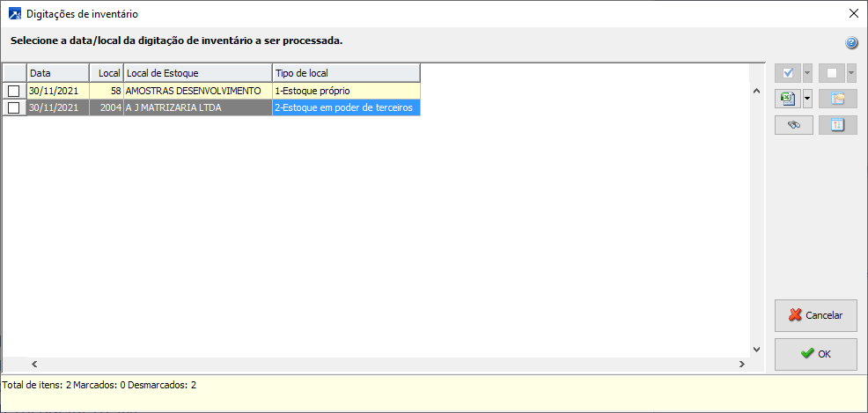
Task: Confirm with the OK button
Action: click(x=816, y=354)
